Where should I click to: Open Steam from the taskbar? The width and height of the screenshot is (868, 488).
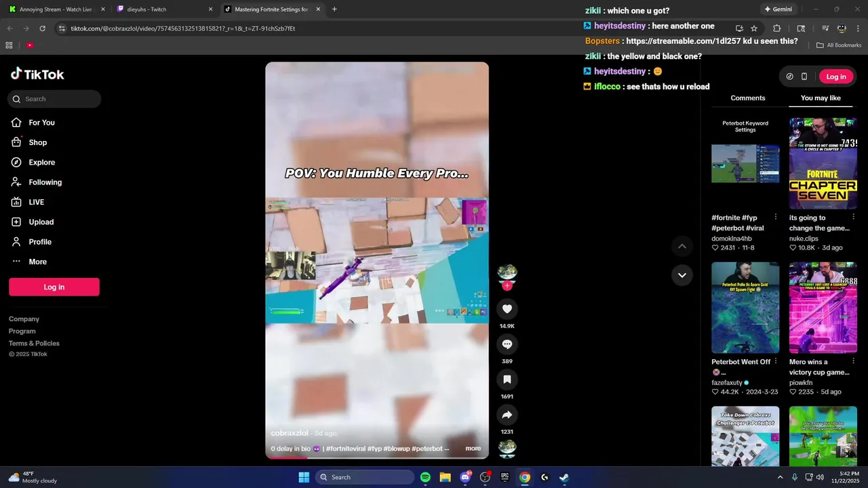(564, 477)
